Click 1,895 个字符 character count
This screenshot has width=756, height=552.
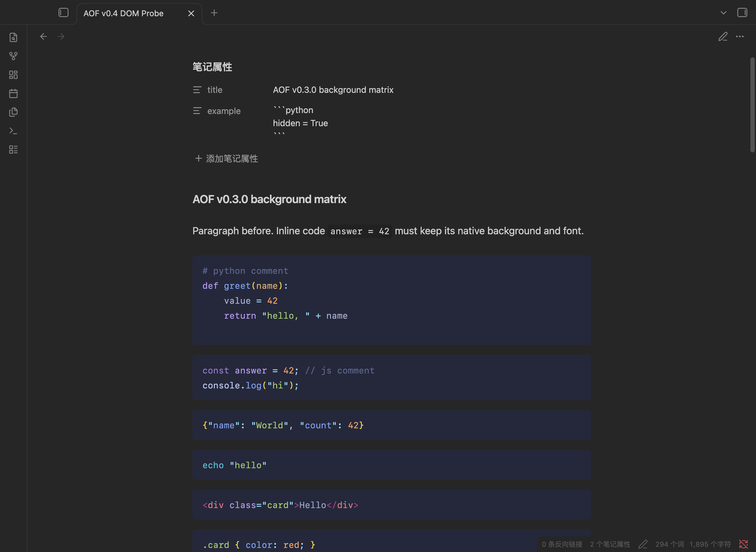710,544
